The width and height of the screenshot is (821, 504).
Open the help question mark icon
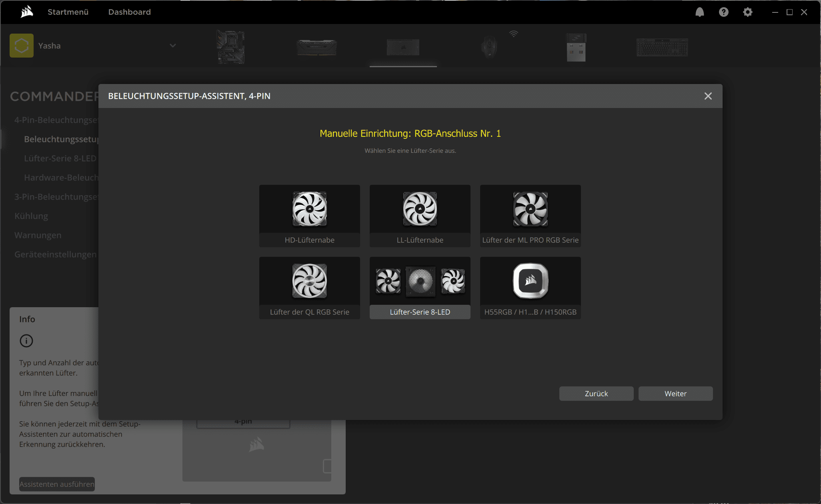point(723,12)
